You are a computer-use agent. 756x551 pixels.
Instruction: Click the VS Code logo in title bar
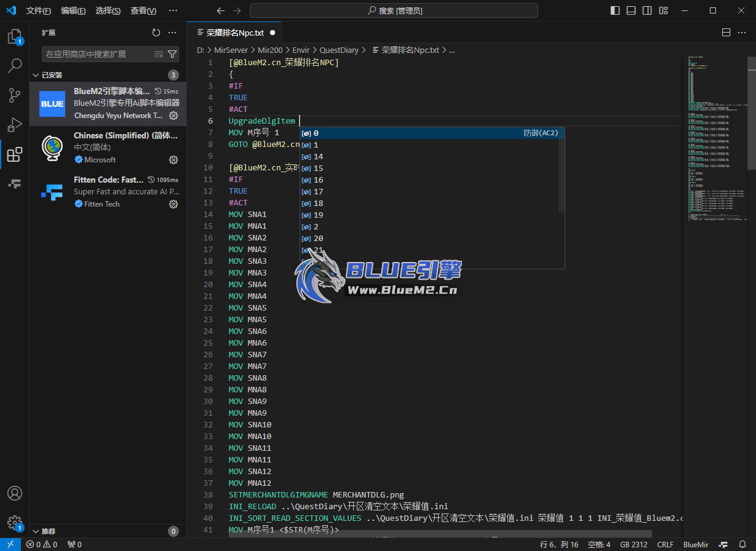(10, 10)
